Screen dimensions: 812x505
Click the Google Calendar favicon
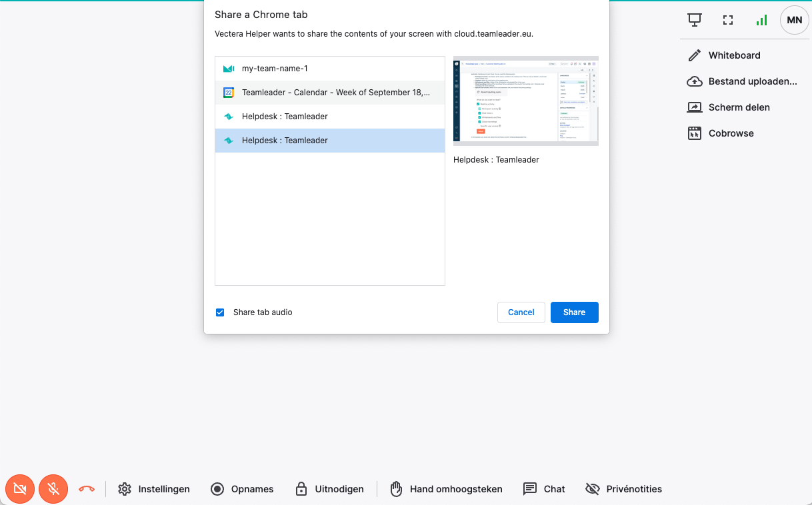click(x=229, y=93)
